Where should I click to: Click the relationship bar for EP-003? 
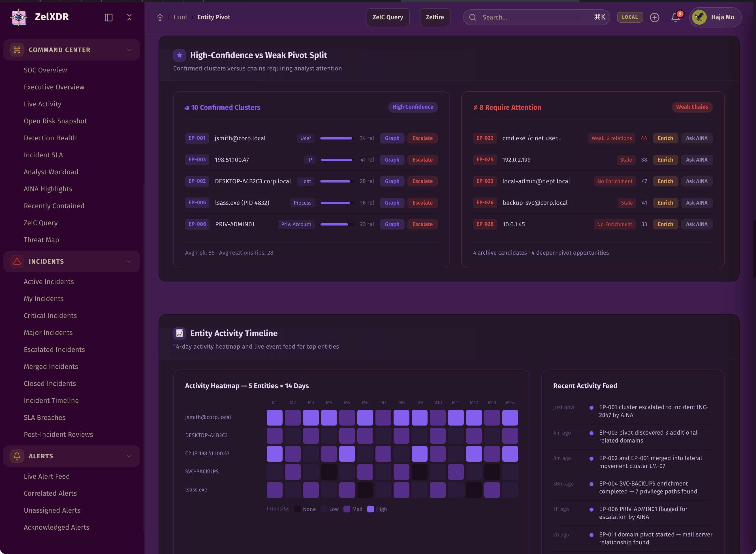(337, 160)
